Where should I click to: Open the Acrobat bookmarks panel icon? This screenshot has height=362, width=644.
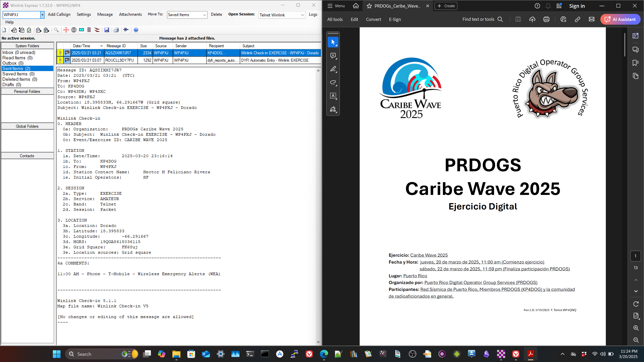pyautogui.click(x=635, y=63)
